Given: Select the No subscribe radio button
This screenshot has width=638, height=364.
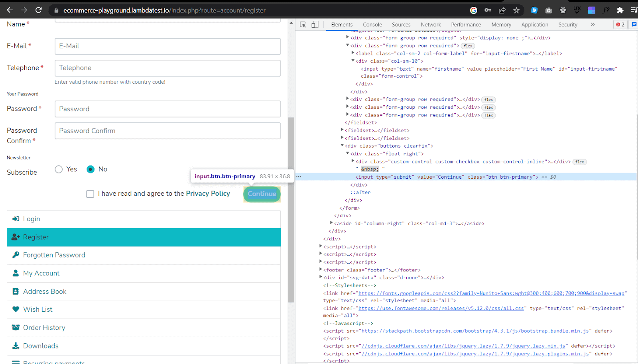Looking at the screenshot, I should coord(91,169).
